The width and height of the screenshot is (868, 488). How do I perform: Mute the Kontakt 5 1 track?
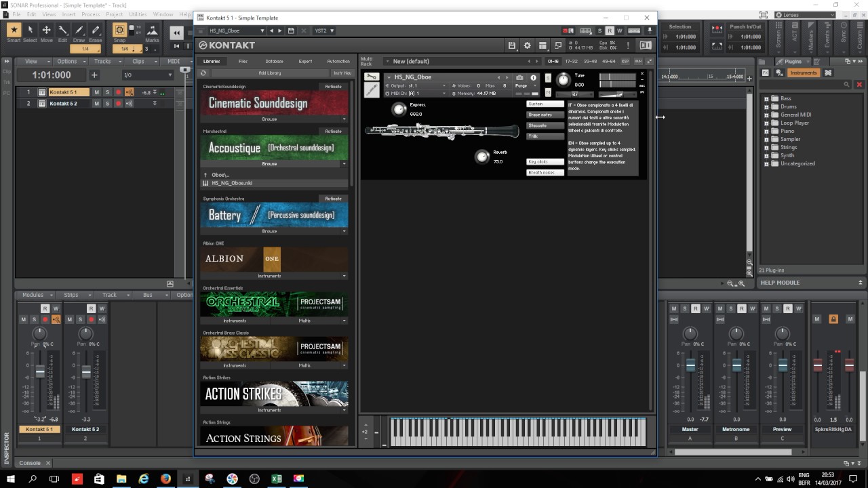pos(96,92)
